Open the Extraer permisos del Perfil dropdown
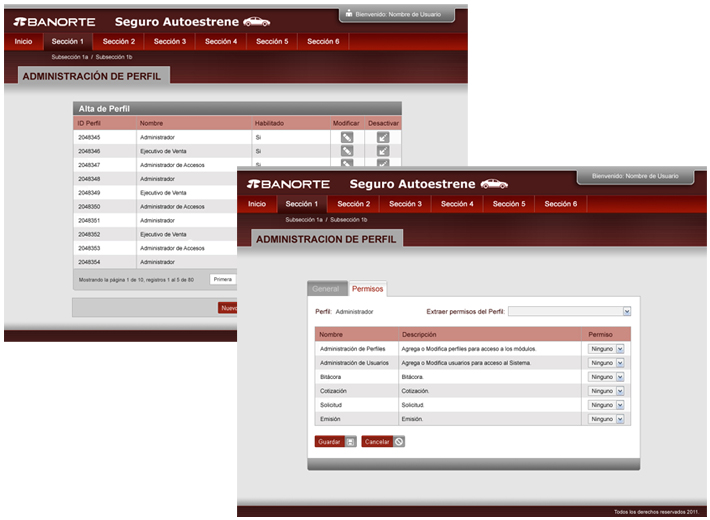Image resolution: width=710 pixels, height=520 pixels. tap(626, 311)
